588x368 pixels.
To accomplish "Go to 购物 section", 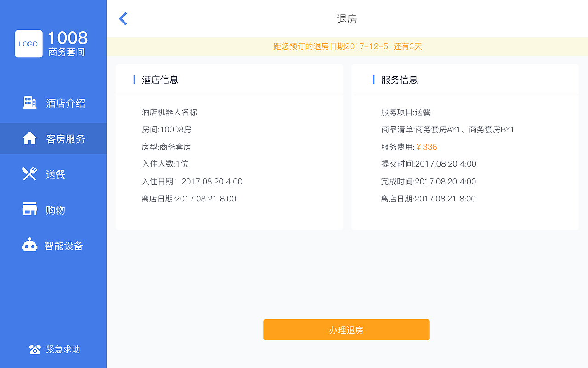I will click(x=53, y=210).
